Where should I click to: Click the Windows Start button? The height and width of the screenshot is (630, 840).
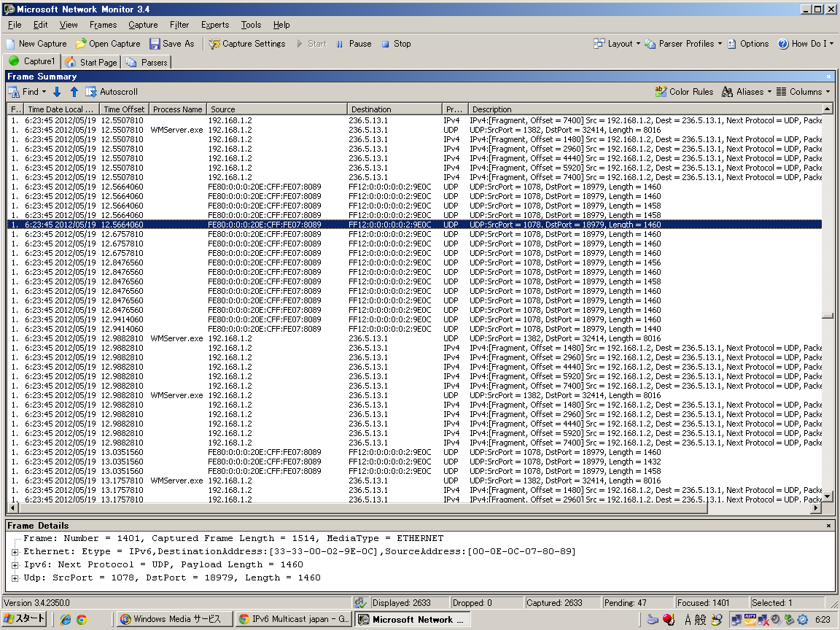(x=24, y=619)
